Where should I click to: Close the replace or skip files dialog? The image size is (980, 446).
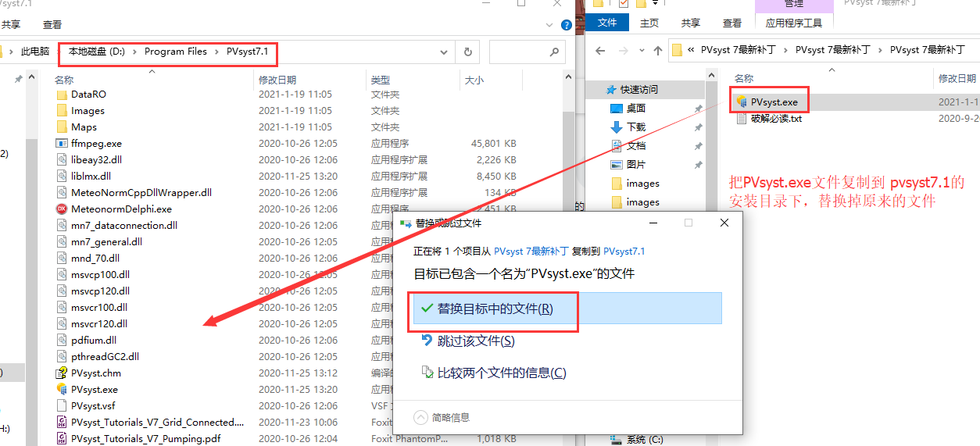click(724, 223)
